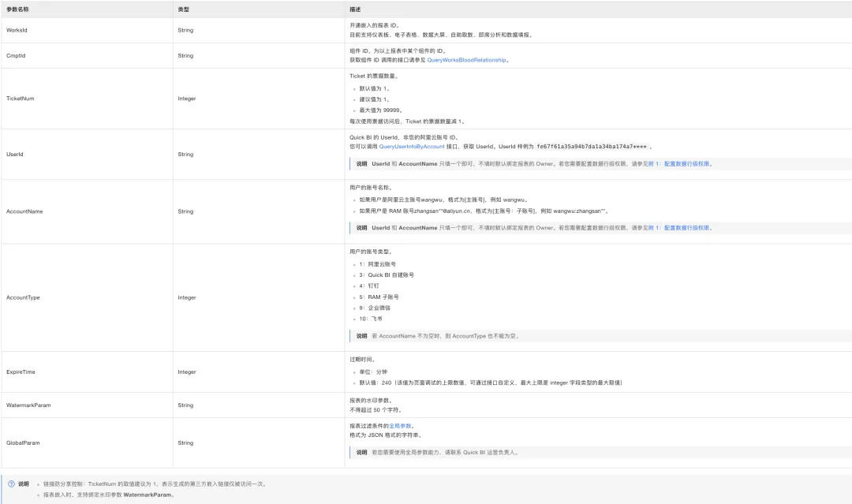Open the QueryUserInfoByAccount interface link

click(412, 147)
